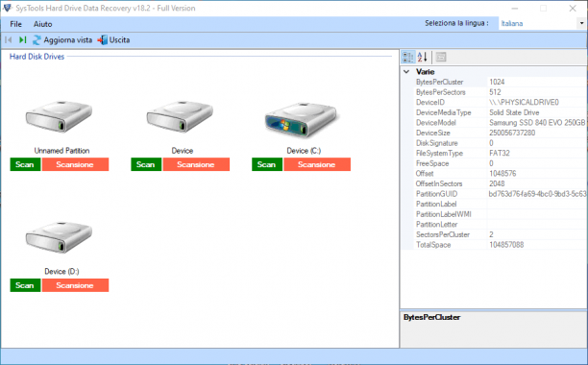The width and height of the screenshot is (588, 365).
Task: Select the TotalSpace property row
Action: click(500, 244)
